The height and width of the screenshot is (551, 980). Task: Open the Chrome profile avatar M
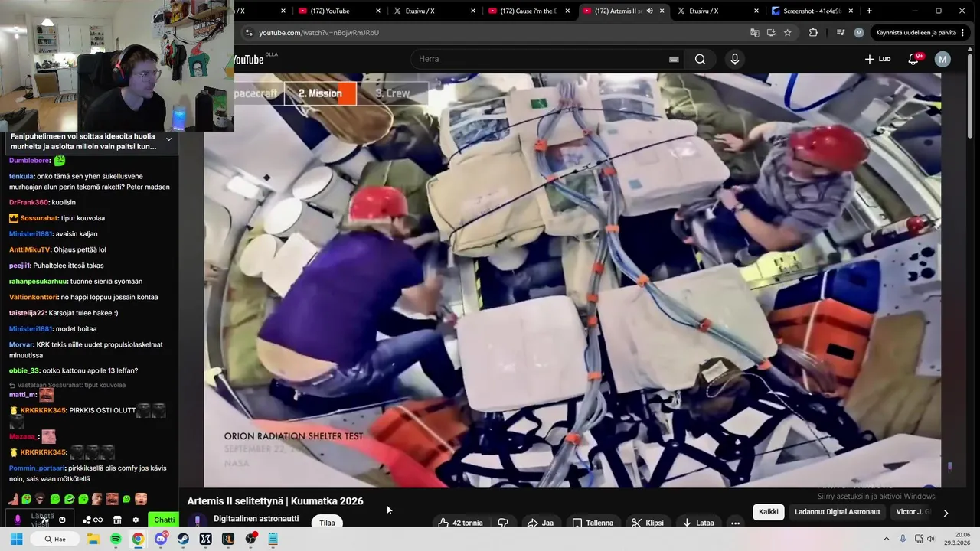point(859,33)
